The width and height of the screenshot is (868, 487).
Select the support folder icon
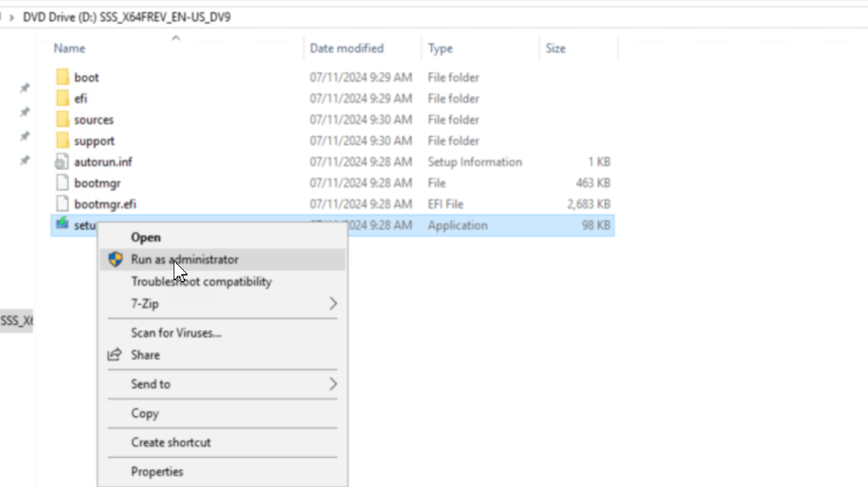point(62,141)
